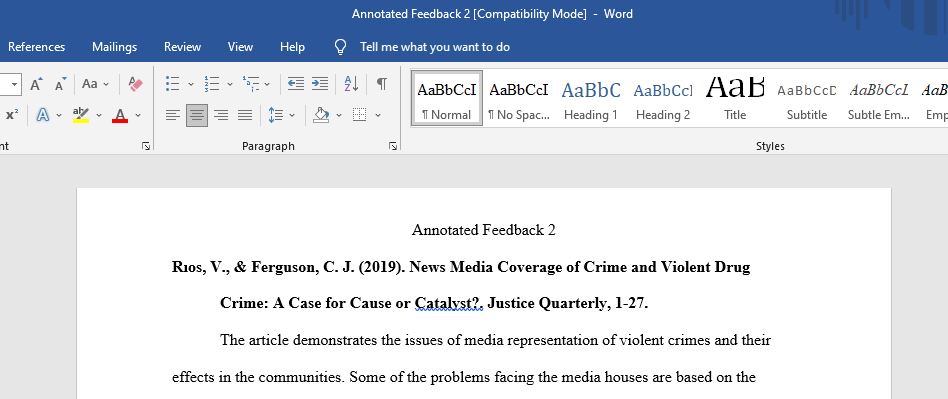Open numbering library dropdown arrow

click(x=230, y=84)
